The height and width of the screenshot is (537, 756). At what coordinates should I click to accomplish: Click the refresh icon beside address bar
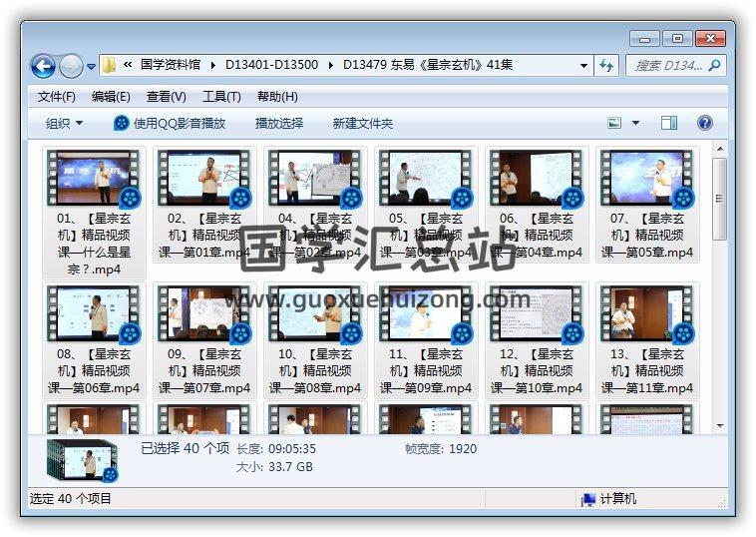pos(606,66)
